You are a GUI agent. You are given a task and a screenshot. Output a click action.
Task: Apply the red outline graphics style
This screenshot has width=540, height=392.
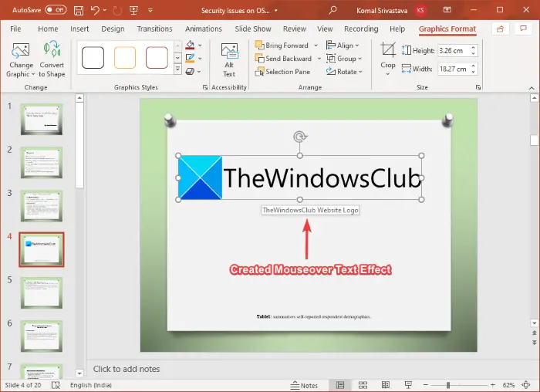(x=157, y=58)
